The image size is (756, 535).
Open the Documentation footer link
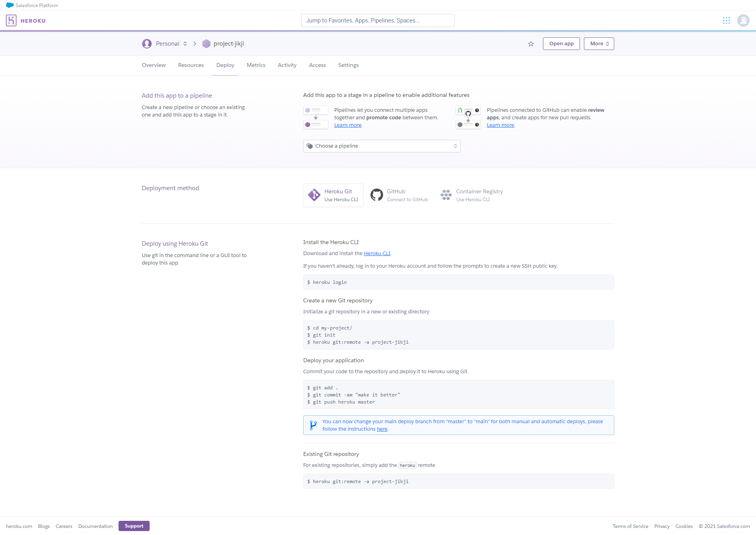[x=95, y=526]
